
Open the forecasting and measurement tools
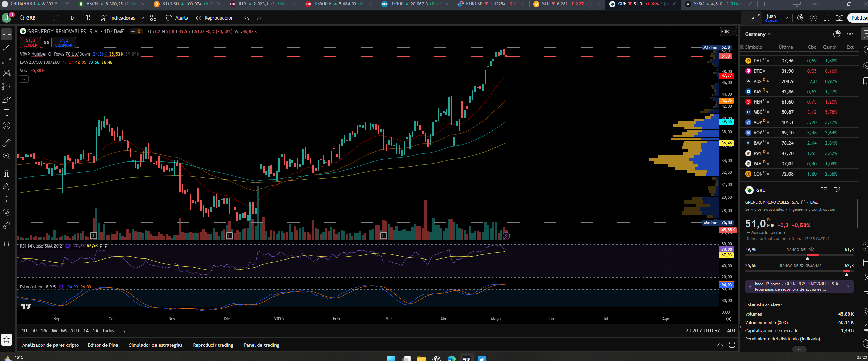click(7, 86)
